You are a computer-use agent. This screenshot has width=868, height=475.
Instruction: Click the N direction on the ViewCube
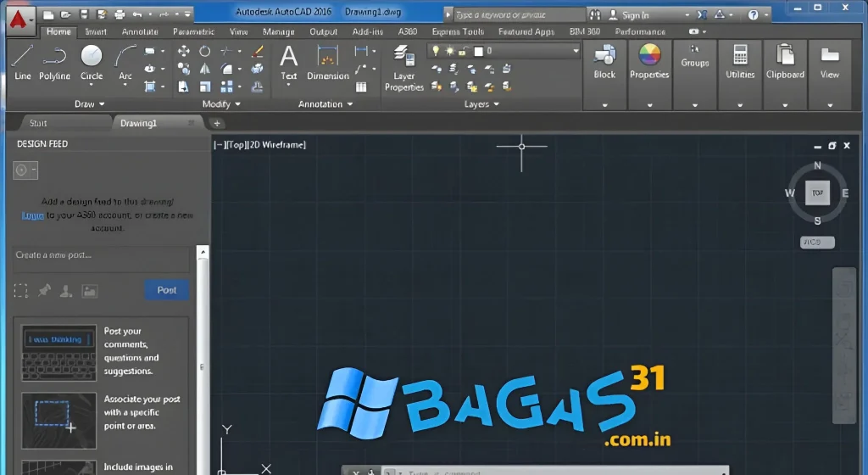tap(818, 165)
